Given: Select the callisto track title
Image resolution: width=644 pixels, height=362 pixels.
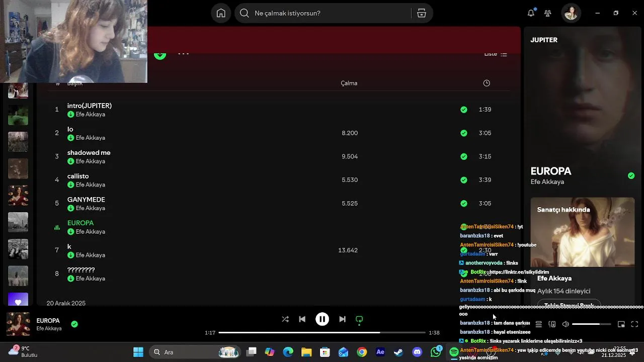Looking at the screenshot, I should 78,176.
